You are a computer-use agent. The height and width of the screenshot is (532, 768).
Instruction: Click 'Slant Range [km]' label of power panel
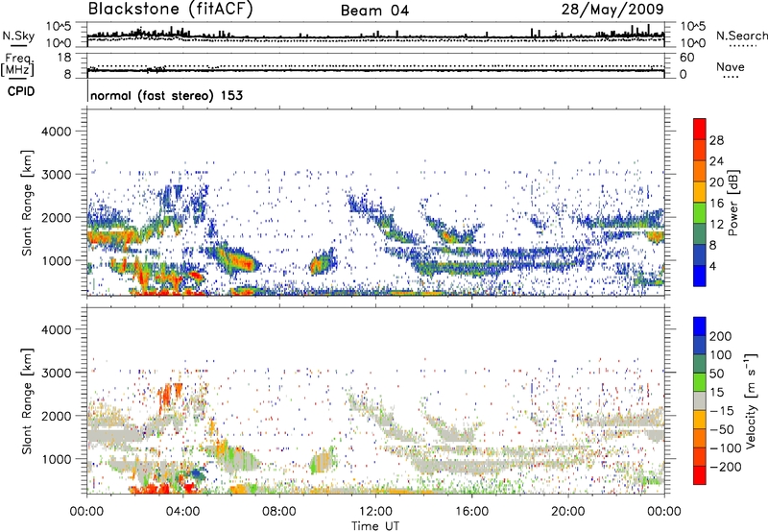click(x=27, y=203)
